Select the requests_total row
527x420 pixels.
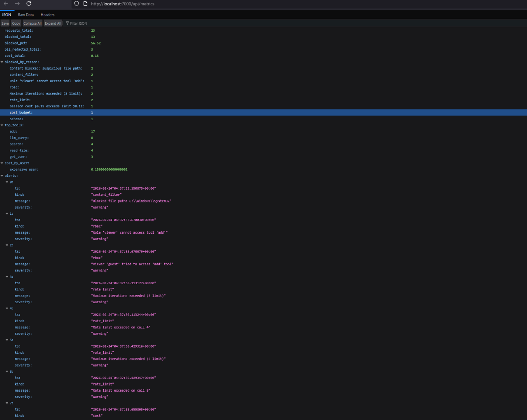coord(263,30)
